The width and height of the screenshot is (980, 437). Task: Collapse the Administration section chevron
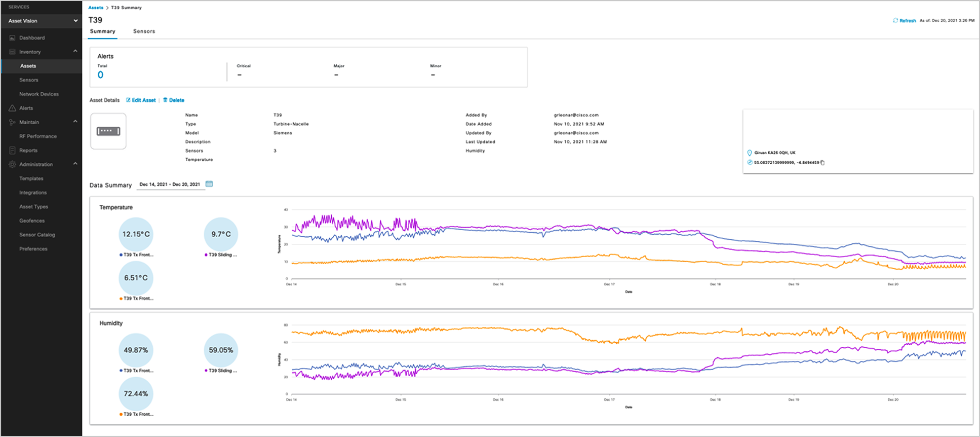click(75, 164)
